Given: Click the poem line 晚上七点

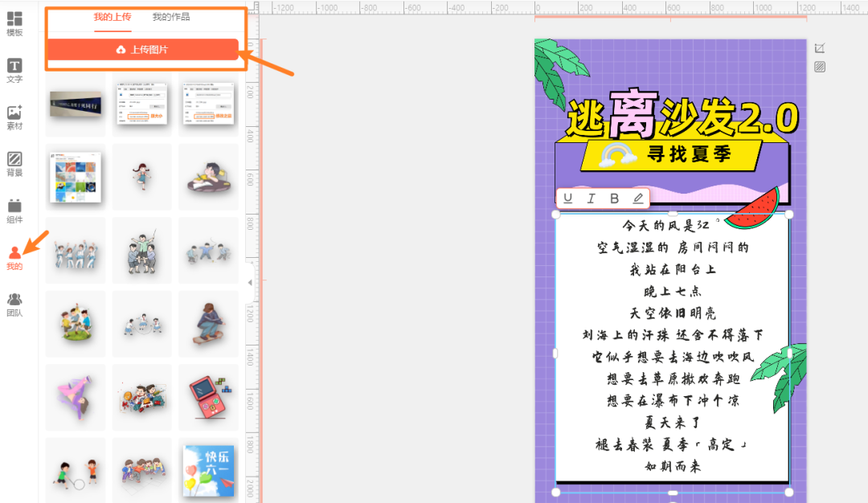Looking at the screenshot, I should (673, 291).
